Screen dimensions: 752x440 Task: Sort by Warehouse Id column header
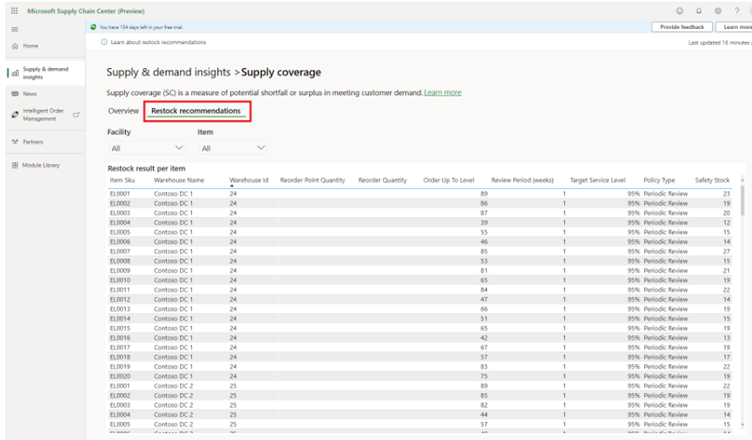pos(248,180)
